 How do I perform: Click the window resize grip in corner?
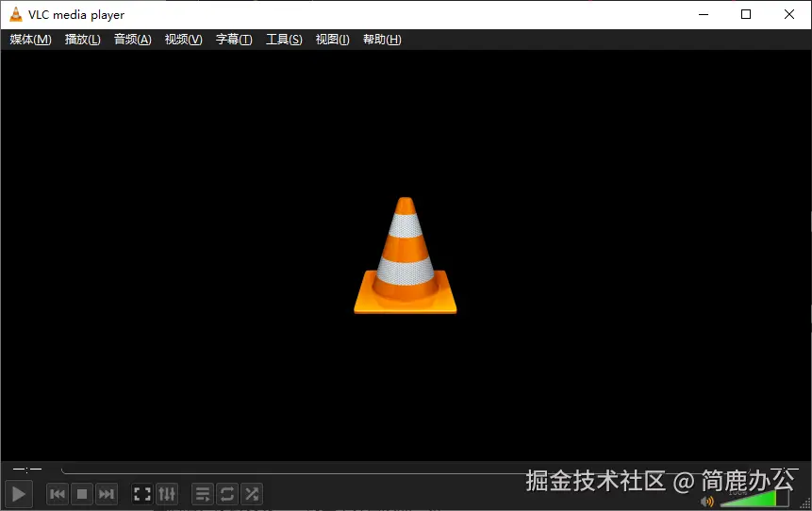[x=805, y=504]
